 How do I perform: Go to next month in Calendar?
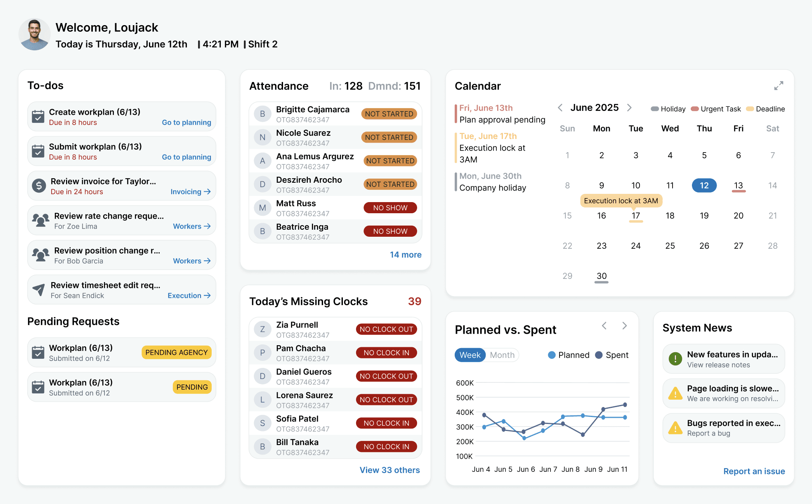point(629,108)
